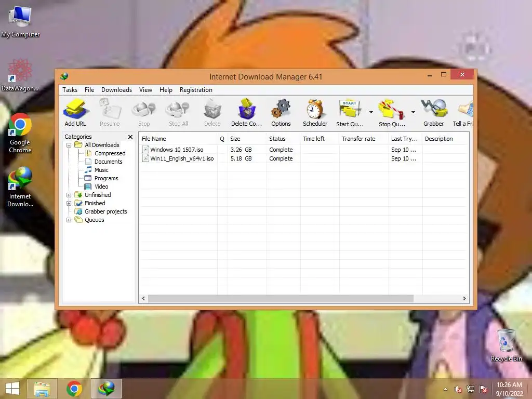The height and width of the screenshot is (399, 532).
Task: Select the My Computer desktop icon
Action: point(20,22)
